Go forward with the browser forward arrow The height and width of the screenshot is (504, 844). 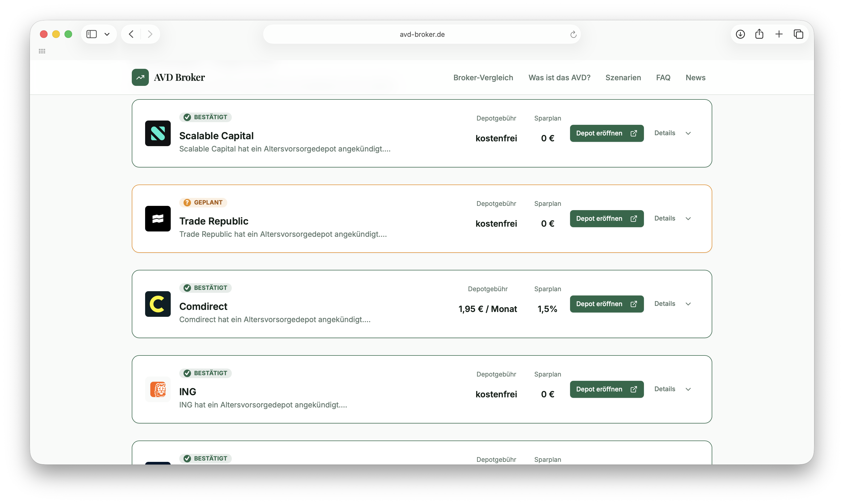click(x=150, y=34)
